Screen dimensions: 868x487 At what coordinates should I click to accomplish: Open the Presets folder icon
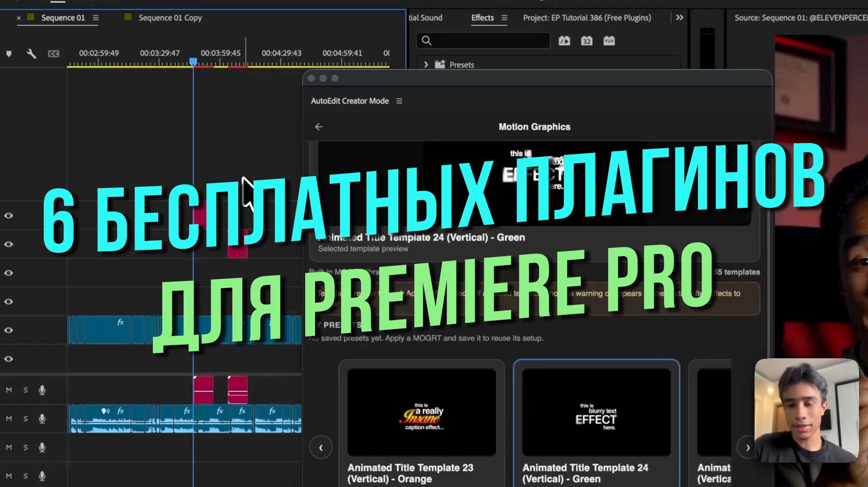pyautogui.click(x=440, y=64)
